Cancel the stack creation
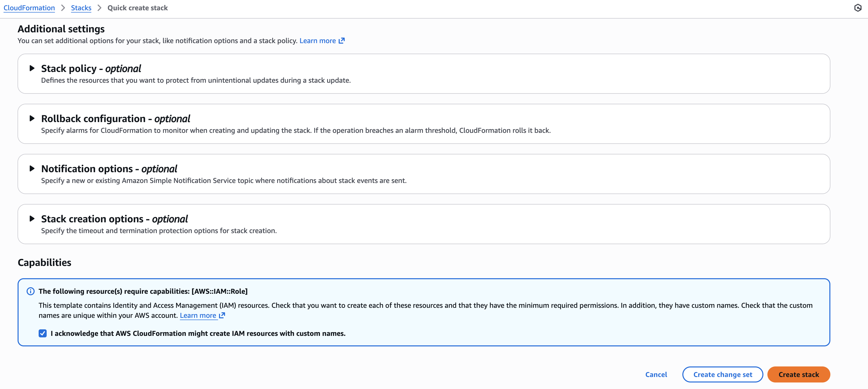Screen dimensions: 868x389 (656, 374)
